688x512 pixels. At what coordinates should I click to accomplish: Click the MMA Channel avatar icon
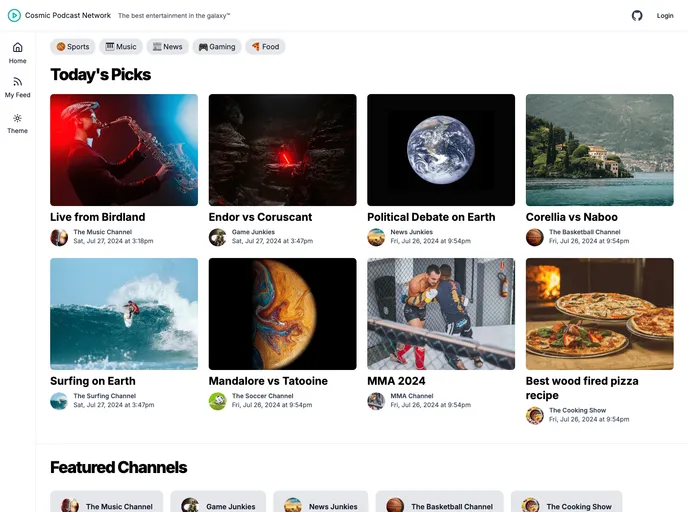[x=376, y=401]
